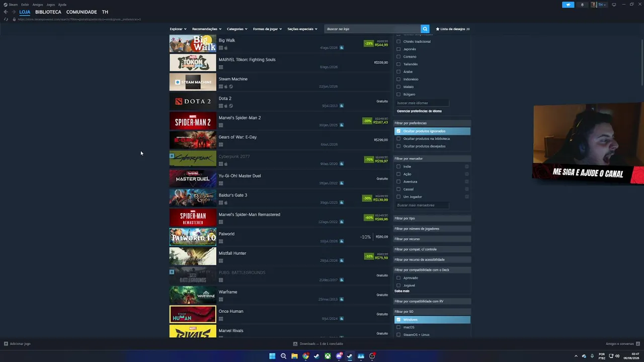The height and width of the screenshot is (362, 644).
Task: Click Gerenciar preferências de idioma link
Action: point(419,111)
